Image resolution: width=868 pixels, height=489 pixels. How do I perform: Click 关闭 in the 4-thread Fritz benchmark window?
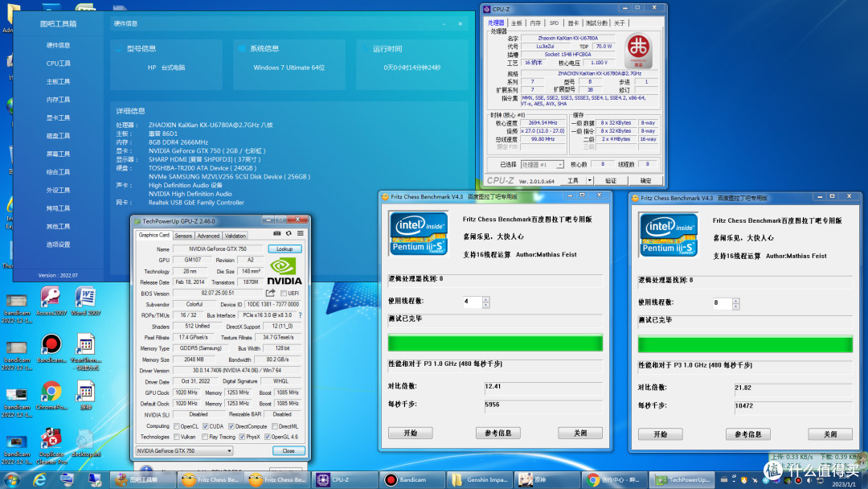[580, 433]
